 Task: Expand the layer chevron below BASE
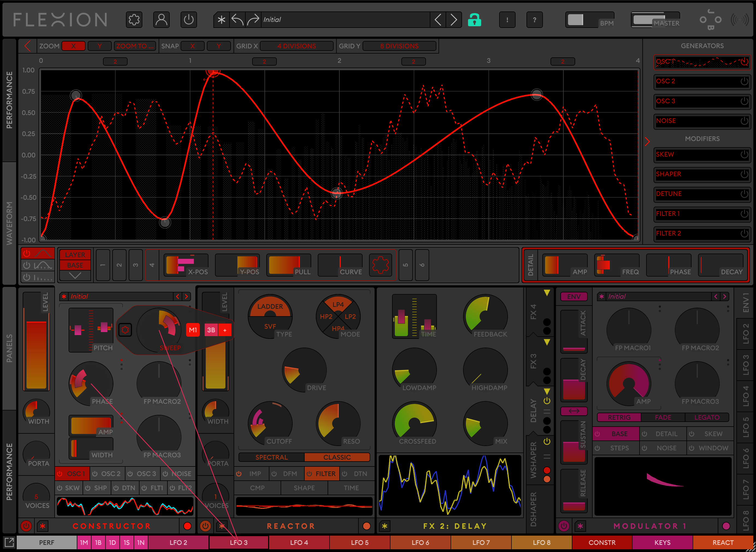coord(75,276)
